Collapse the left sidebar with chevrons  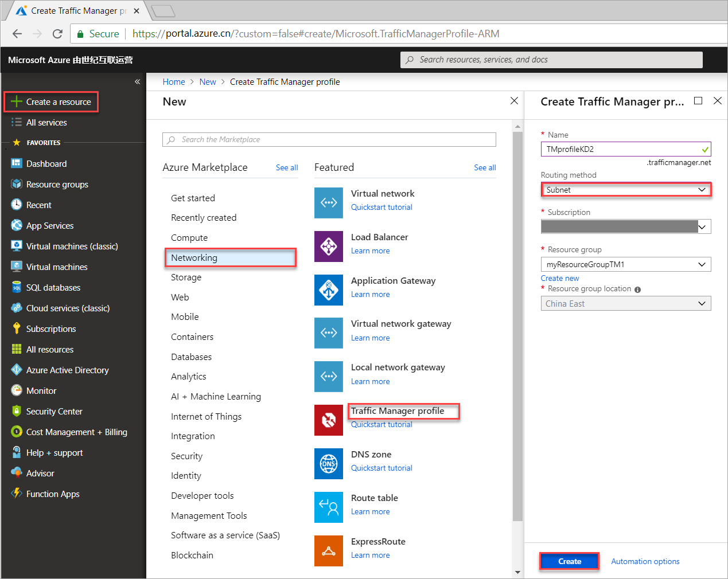[137, 82]
